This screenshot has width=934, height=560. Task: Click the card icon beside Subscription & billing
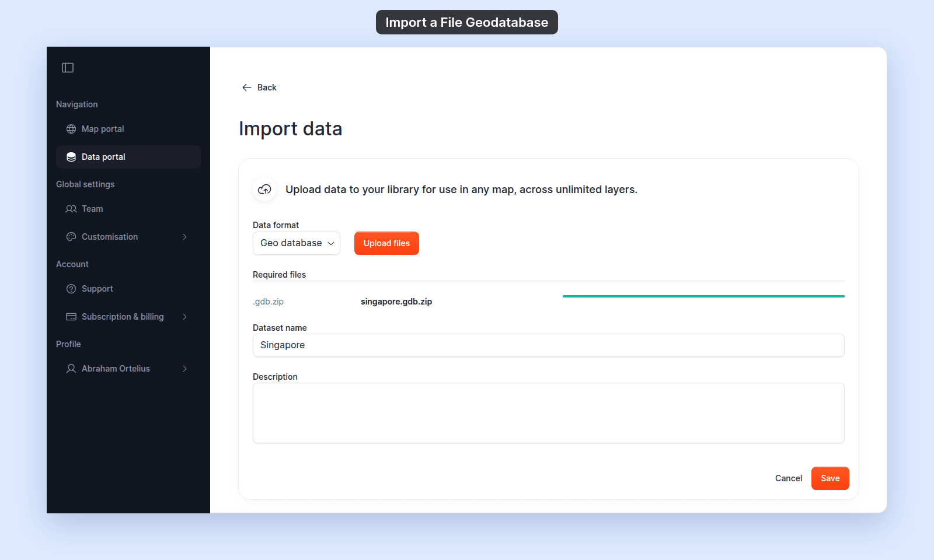[71, 317]
